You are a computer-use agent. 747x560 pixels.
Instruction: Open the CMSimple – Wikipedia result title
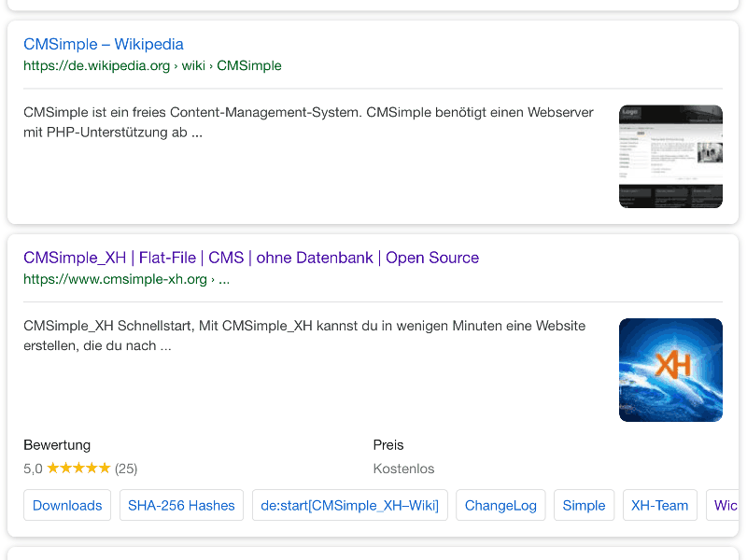click(x=104, y=44)
